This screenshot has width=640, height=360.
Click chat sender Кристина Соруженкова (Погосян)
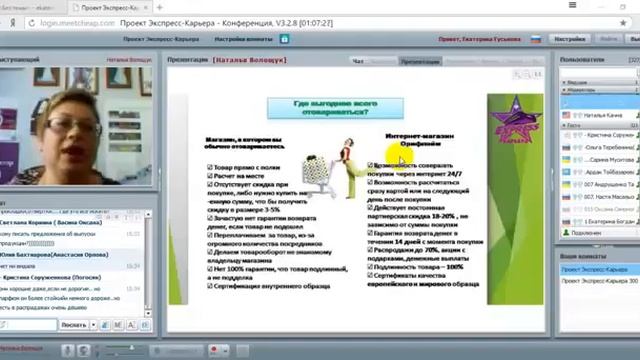point(51,278)
